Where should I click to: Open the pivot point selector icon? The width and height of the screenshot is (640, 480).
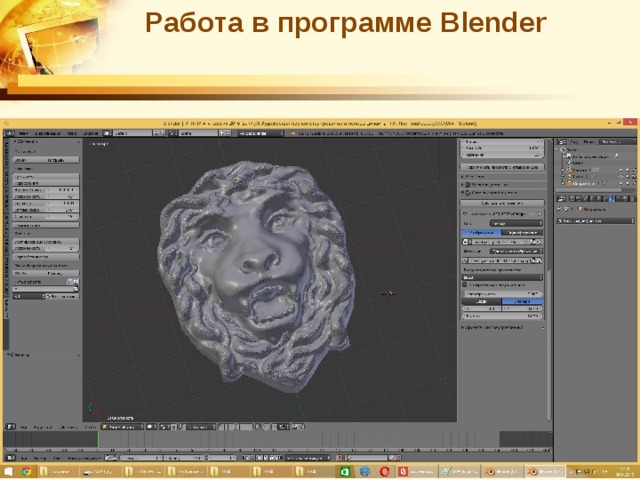pos(164,427)
